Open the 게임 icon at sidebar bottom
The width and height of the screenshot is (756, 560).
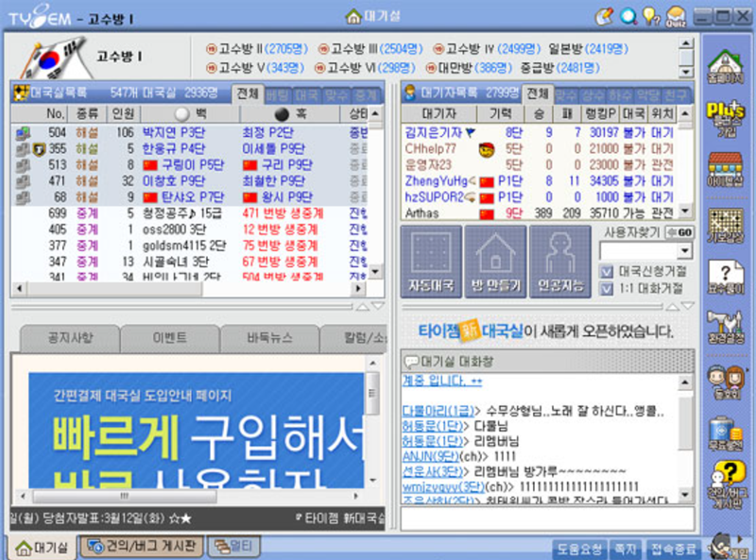[729, 547]
